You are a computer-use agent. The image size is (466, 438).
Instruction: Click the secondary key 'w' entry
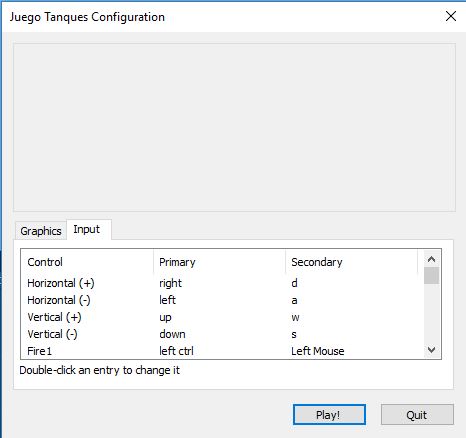pos(295,318)
